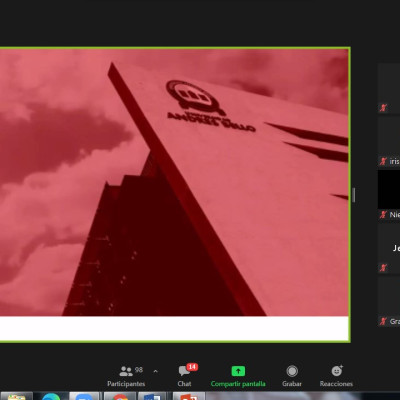Select the iris participant video tile
The image size is (400, 400).
click(x=389, y=142)
